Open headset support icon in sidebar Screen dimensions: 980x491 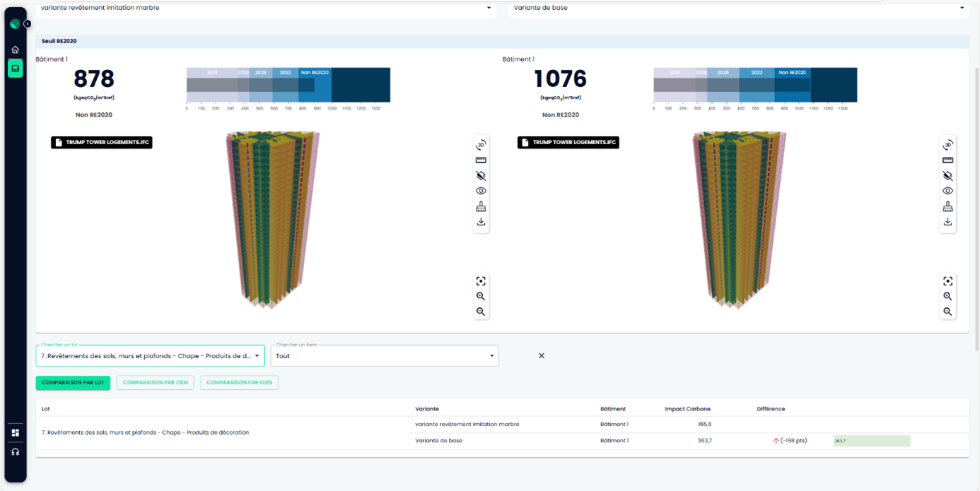pyautogui.click(x=16, y=452)
